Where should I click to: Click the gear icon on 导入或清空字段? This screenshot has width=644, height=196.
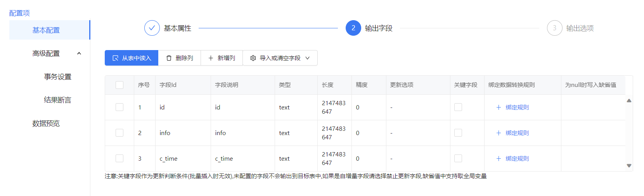(253, 58)
